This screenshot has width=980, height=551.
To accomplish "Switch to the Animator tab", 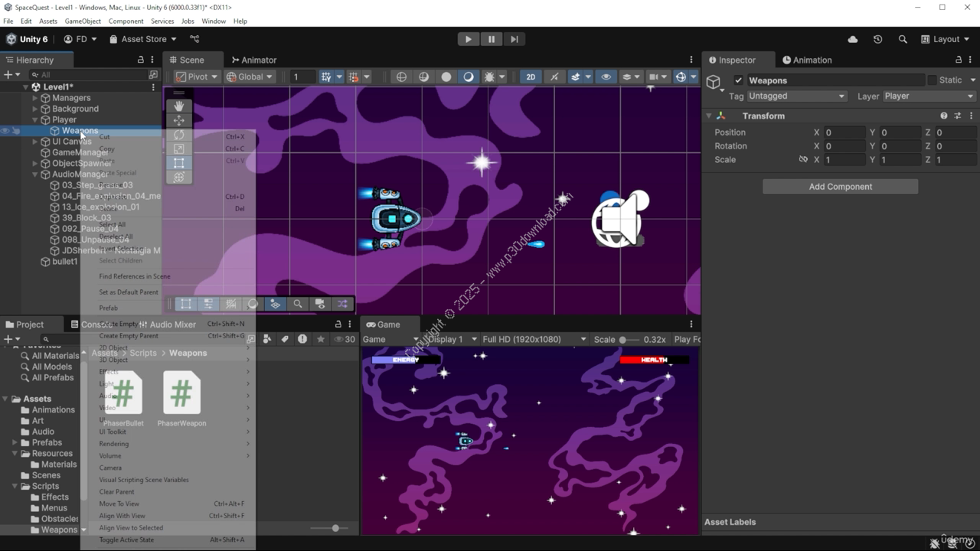I will tap(253, 60).
